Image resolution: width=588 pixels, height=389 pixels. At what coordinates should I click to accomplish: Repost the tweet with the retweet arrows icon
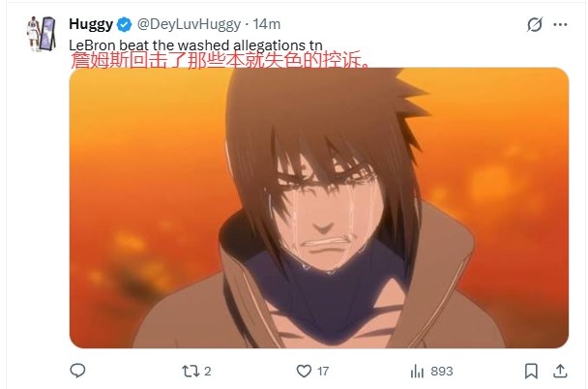(191, 371)
